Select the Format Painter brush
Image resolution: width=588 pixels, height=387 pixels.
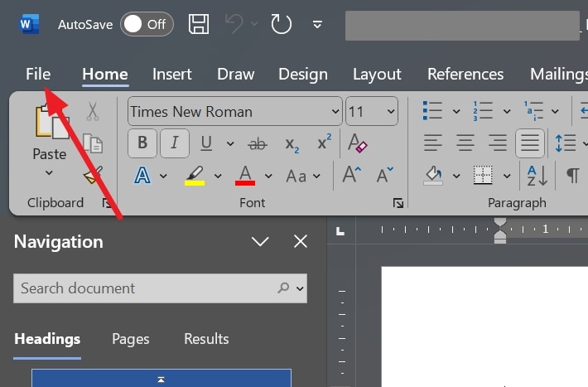click(93, 175)
